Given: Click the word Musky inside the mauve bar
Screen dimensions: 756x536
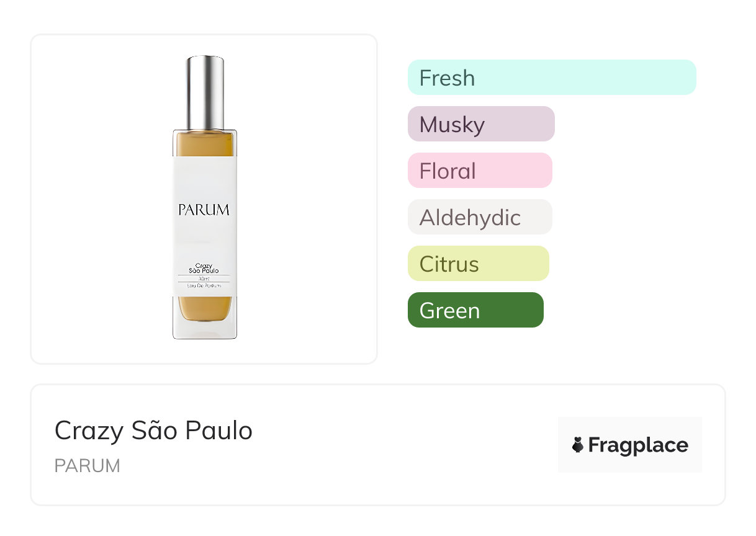Looking at the screenshot, I should coord(452,124).
